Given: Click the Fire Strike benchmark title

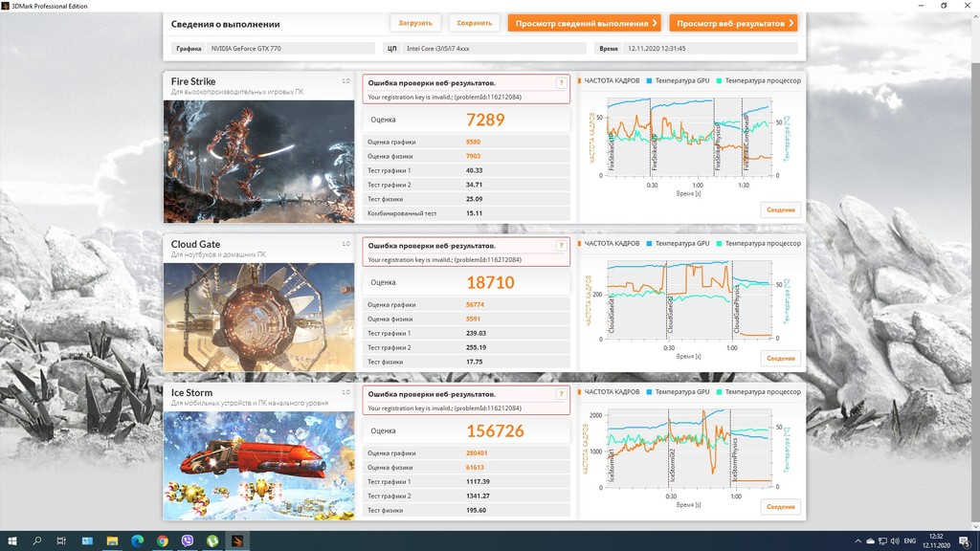Looking at the screenshot, I should pos(193,81).
